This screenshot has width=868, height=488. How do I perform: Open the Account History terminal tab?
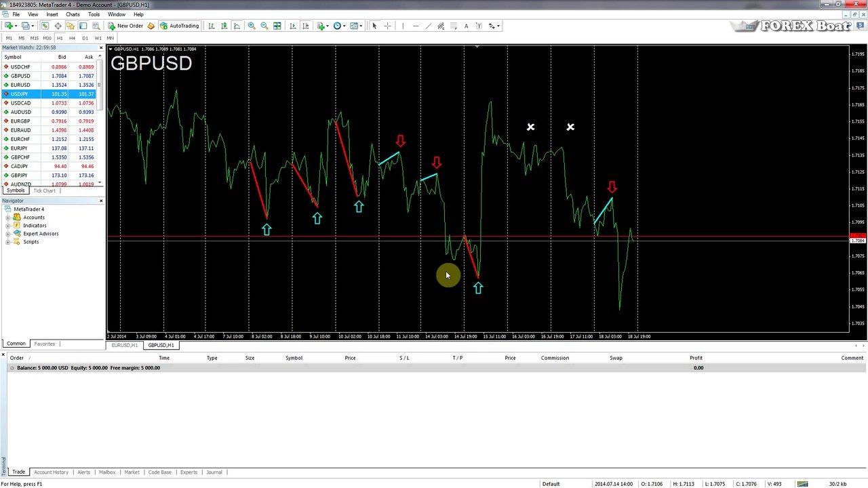pos(51,472)
